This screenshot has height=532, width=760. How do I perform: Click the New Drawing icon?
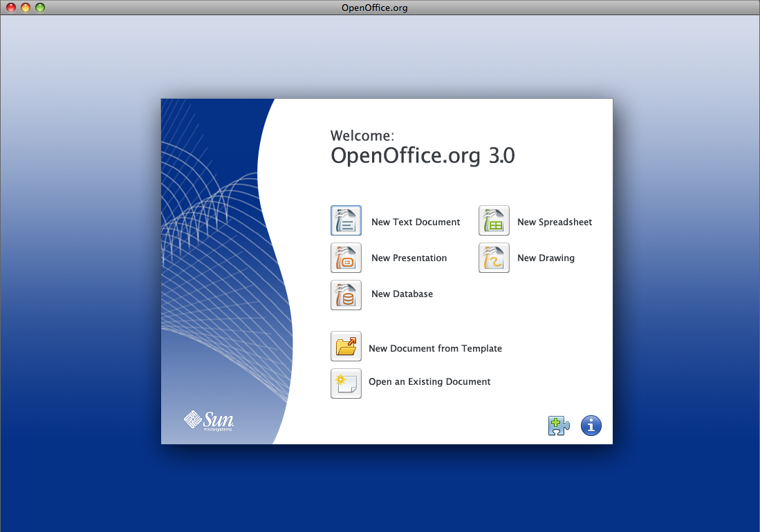pos(494,258)
